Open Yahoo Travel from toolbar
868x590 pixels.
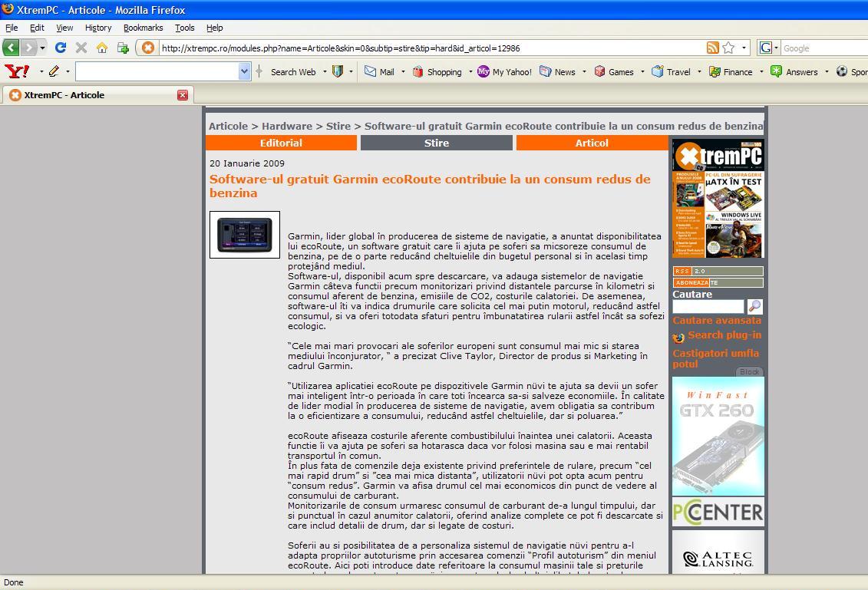point(671,71)
